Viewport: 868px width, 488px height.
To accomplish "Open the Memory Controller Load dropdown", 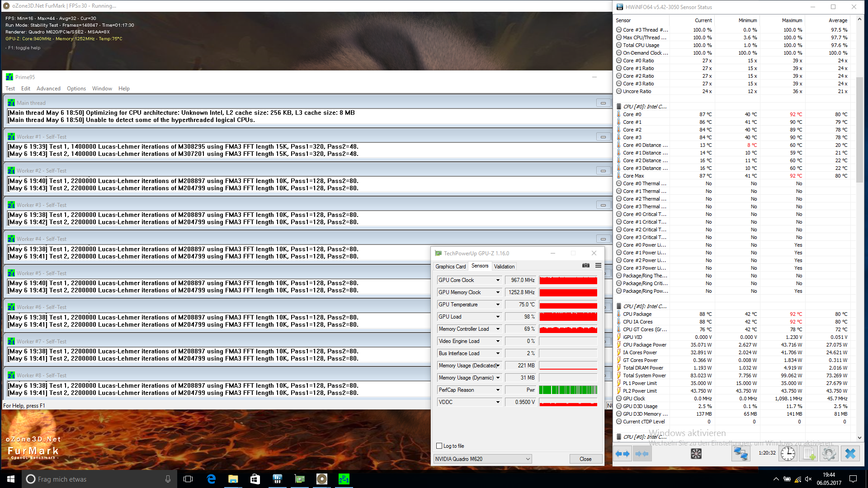I will point(498,329).
